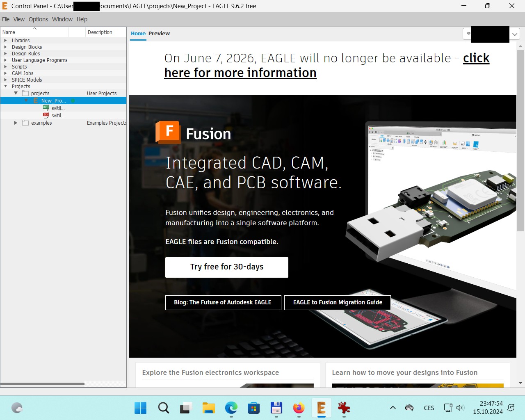Click the horizontal scrollbar in the tree panel
This screenshot has height=420, width=525.
[43, 384]
